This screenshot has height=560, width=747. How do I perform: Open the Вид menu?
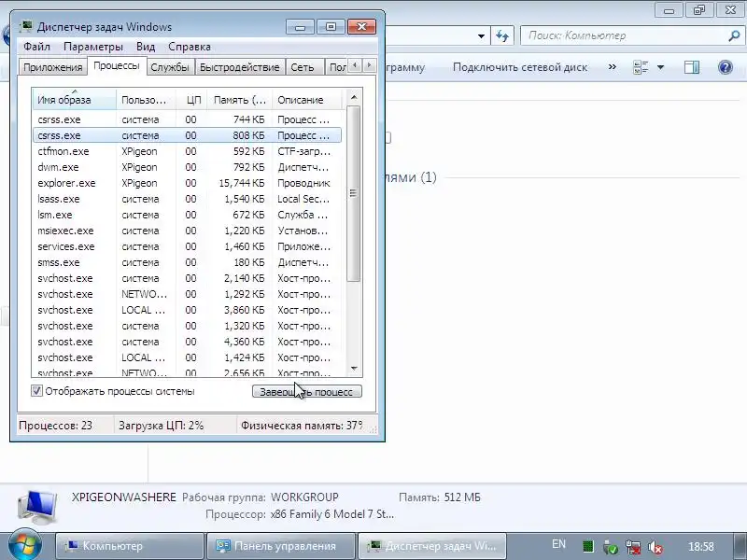click(x=146, y=47)
